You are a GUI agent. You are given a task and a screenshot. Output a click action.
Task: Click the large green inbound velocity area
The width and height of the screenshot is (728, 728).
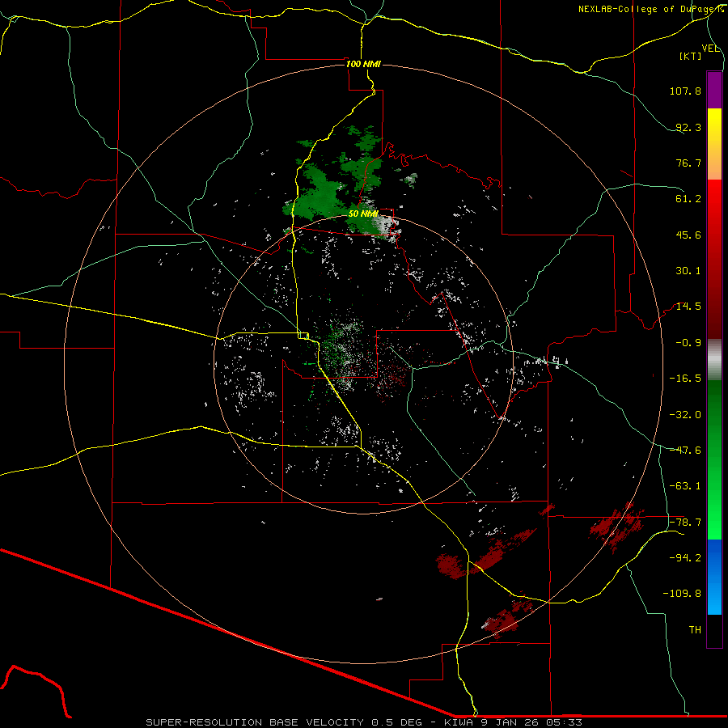tap(320, 193)
